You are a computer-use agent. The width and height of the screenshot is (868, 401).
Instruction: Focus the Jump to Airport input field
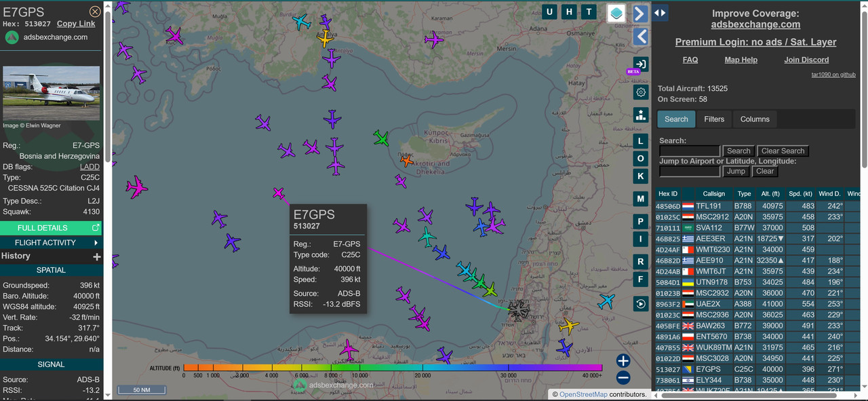click(x=690, y=171)
